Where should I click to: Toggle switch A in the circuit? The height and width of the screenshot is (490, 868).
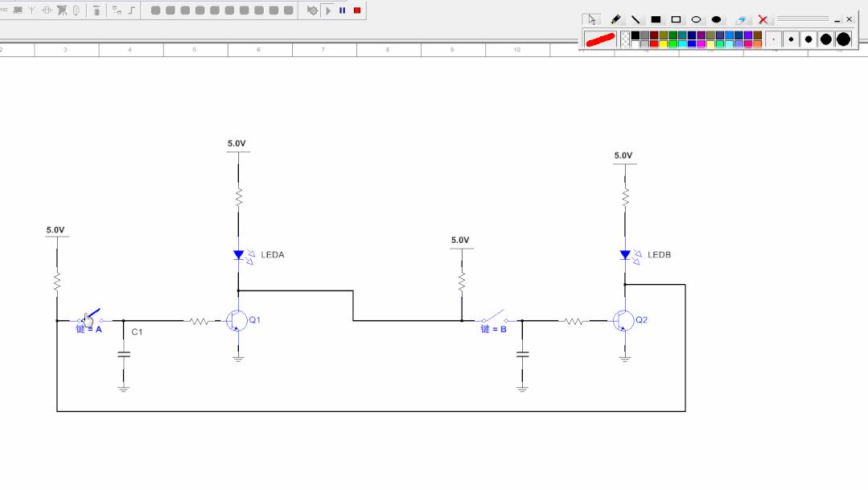click(90, 317)
